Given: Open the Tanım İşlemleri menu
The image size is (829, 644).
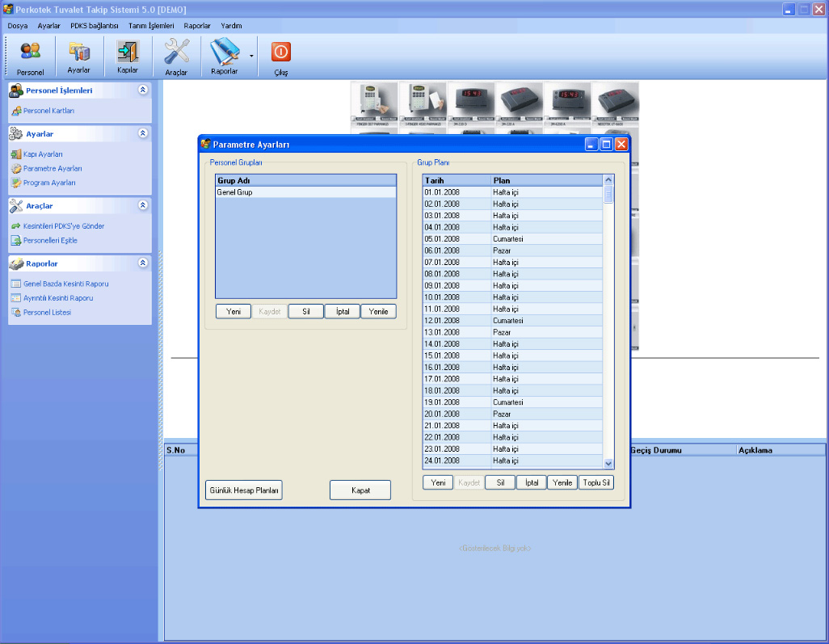Looking at the screenshot, I should [151, 26].
